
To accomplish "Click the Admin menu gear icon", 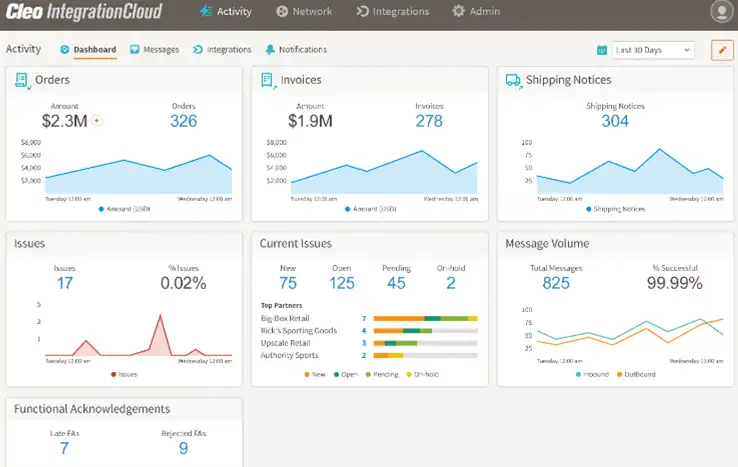I will coord(458,11).
